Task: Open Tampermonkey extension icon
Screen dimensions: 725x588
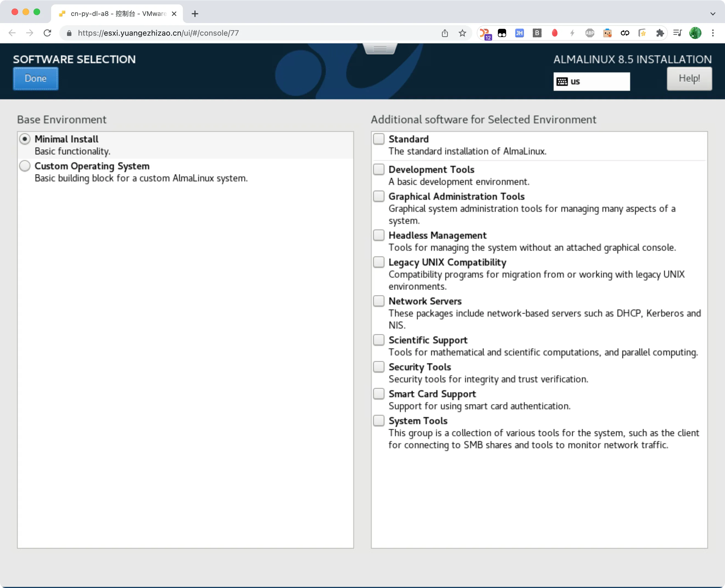Action: coord(502,33)
